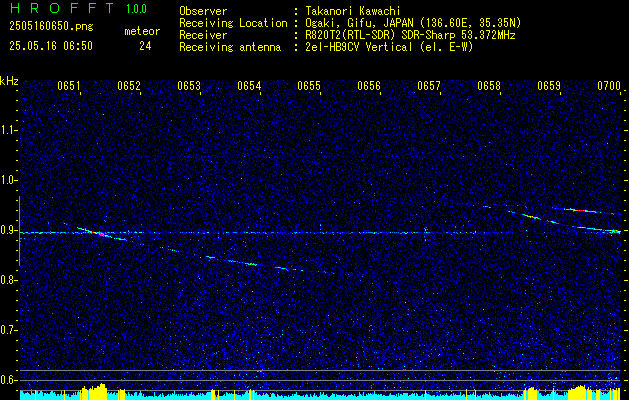The image size is (629, 400).
Task: Click the R820T2(RTL-SDR) SDR-Sharp receiver text
Action: pyautogui.click(x=410, y=35)
